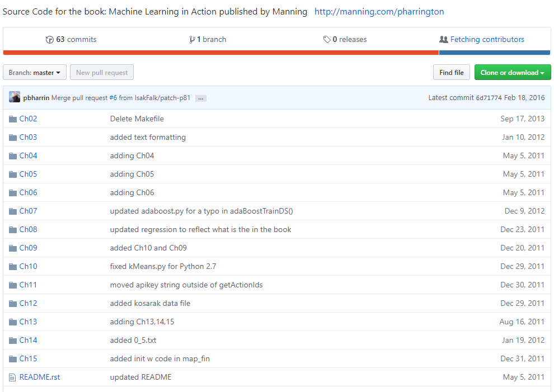Click 'added kosarak data file' commit message
This screenshot has height=392, width=554.
pos(150,303)
